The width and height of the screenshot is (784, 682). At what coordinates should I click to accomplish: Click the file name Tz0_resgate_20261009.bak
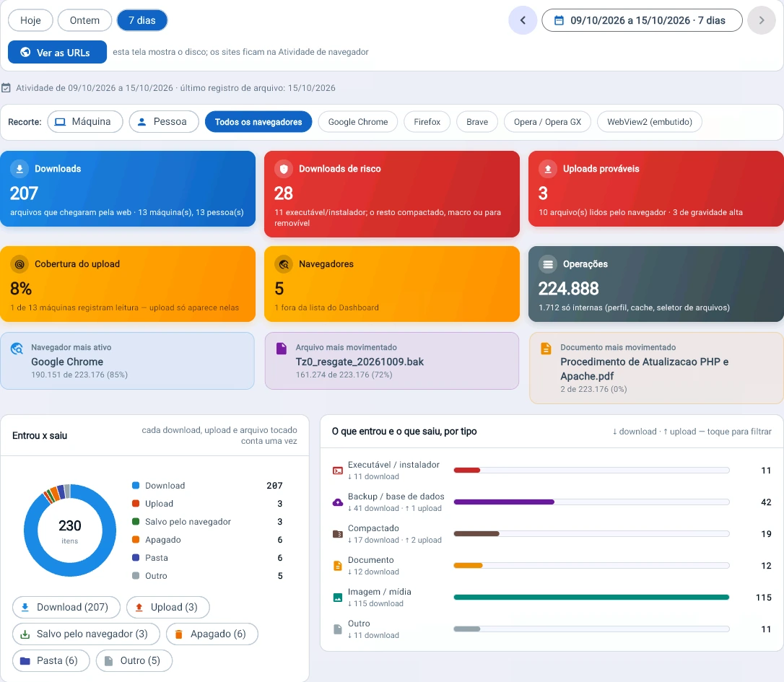pyautogui.click(x=360, y=362)
